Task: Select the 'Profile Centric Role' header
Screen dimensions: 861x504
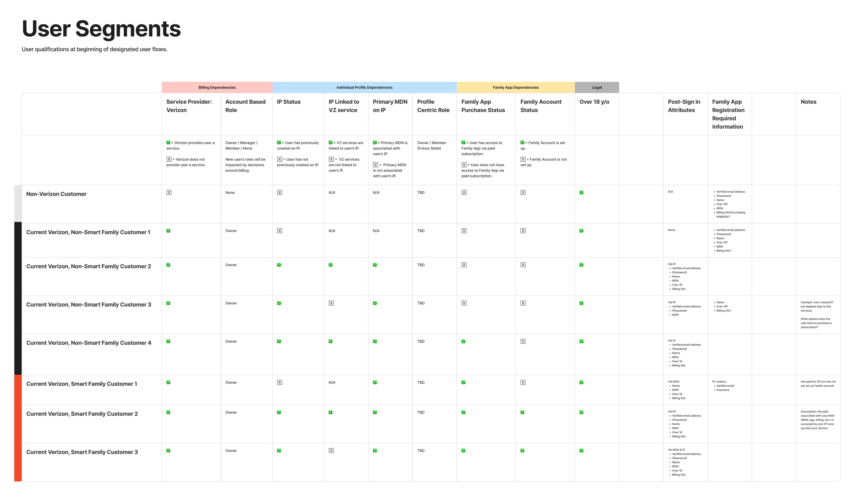Action: 433,106
